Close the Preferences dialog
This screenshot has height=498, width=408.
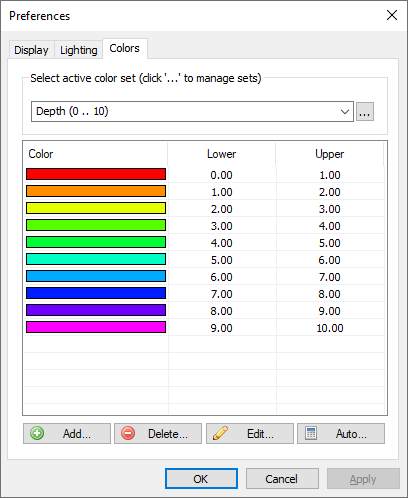(x=392, y=15)
